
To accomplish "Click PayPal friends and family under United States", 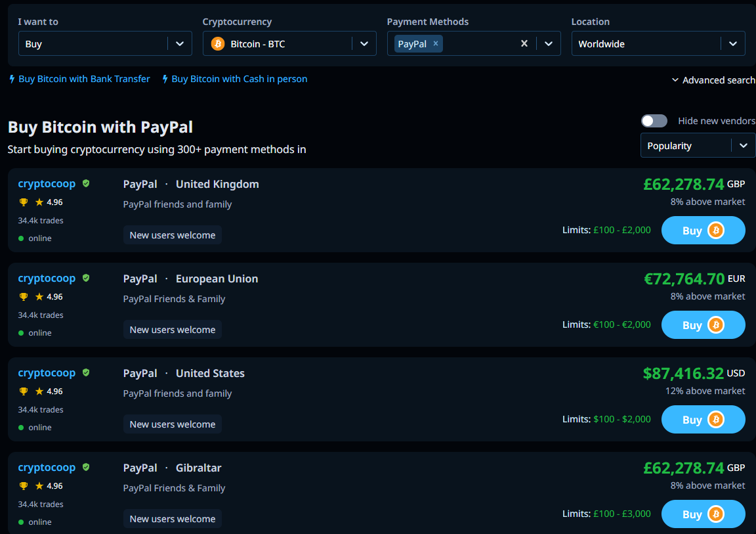I will pyautogui.click(x=177, y=393).
